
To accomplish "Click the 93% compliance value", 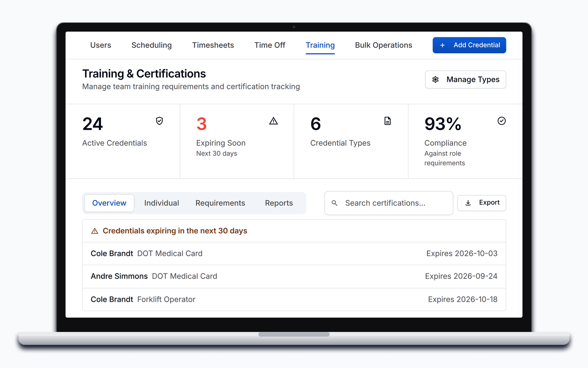I will (443, 124).
